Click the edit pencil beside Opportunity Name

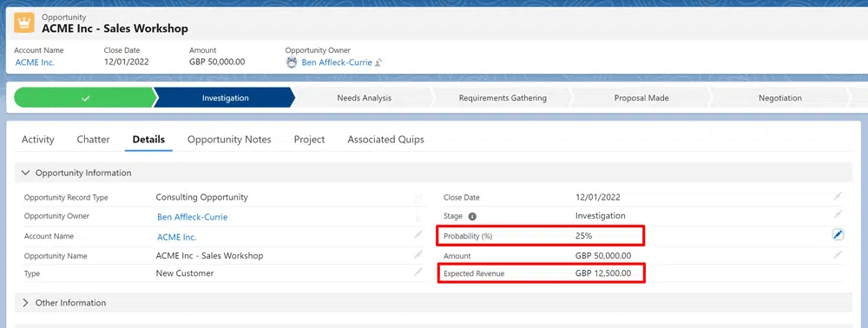pyautogui.click(x=418, y=255)
